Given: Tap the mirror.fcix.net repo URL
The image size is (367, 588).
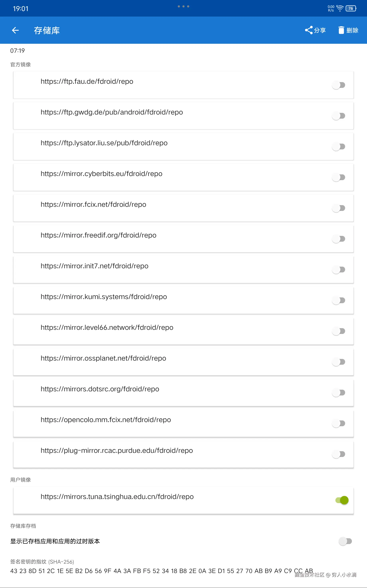Looking at the screenshot, I should 93,204.
